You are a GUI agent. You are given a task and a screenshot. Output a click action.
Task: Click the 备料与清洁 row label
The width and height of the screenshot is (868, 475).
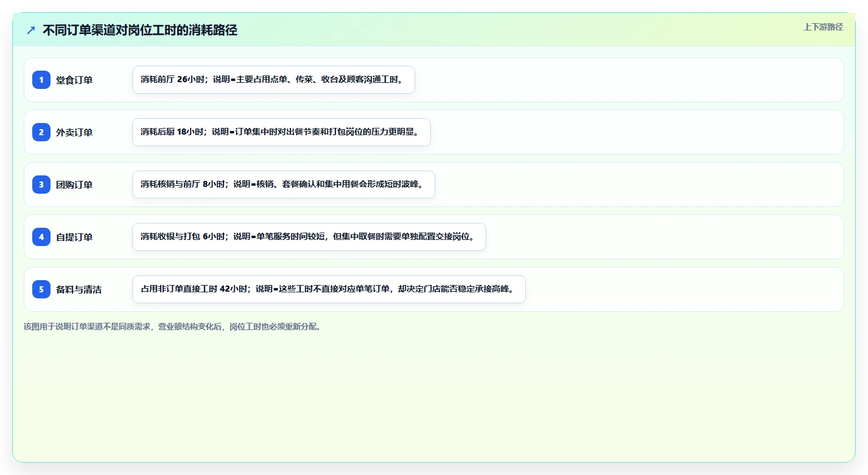(79, 289)
